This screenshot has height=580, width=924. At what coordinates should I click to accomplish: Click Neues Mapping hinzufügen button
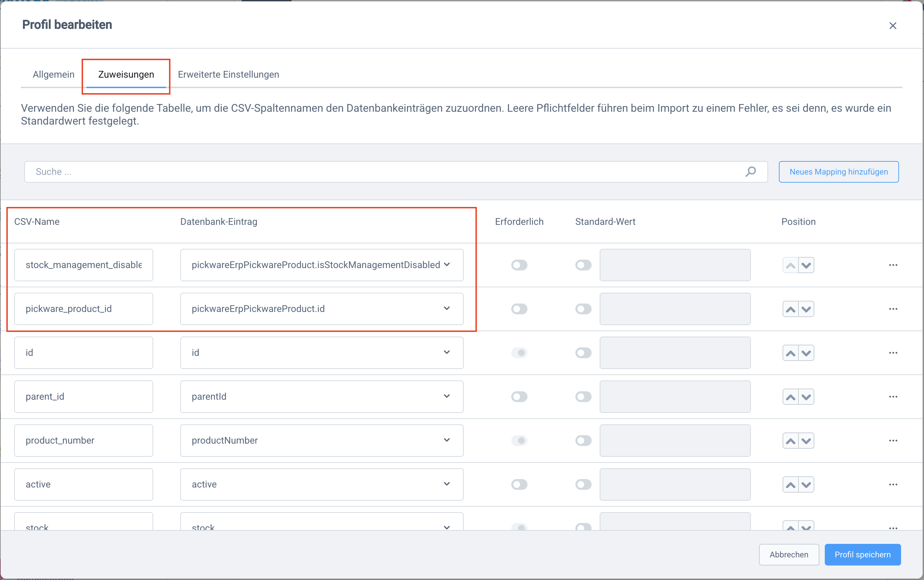(839, 172)
